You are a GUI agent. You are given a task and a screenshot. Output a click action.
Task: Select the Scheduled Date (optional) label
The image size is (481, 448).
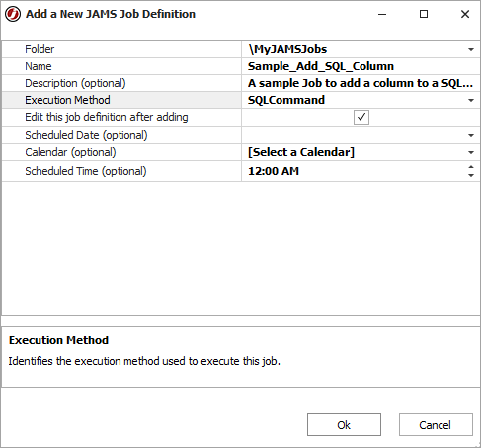click(86, 135)
